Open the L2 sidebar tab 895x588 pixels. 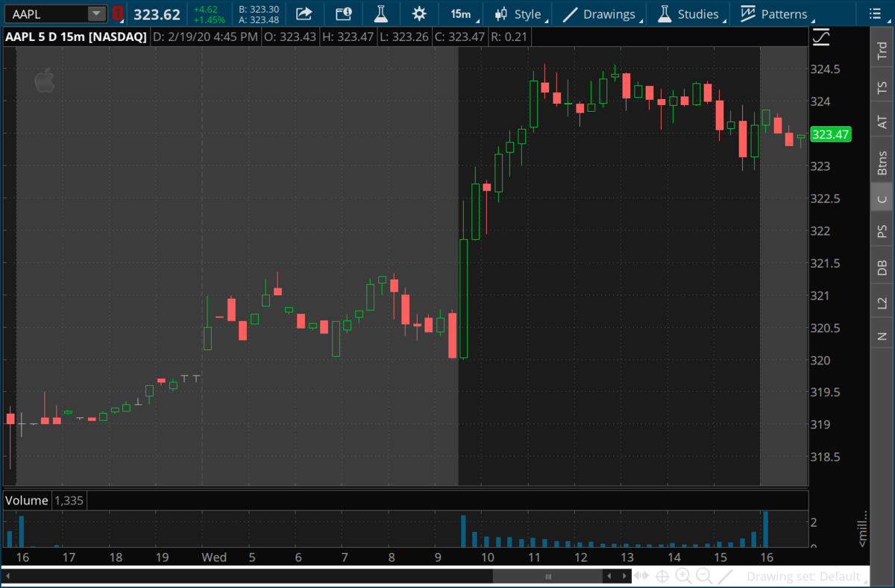coord(882,303)
